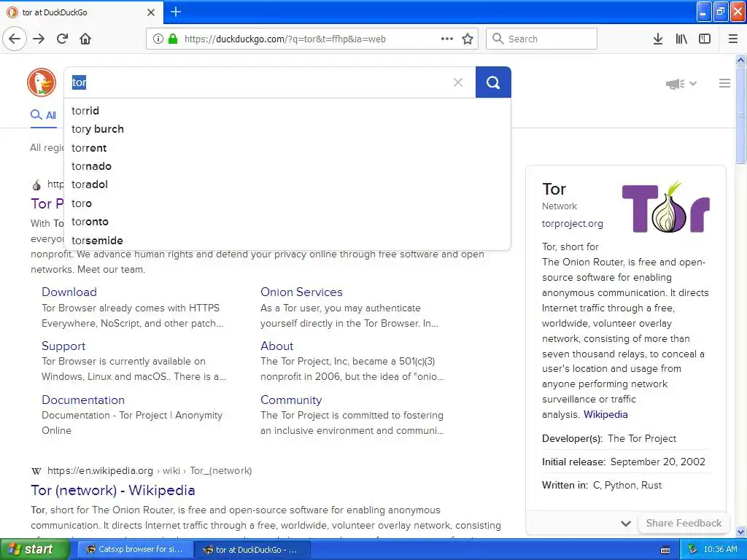Open the downloads arrow panel
This screenshot has height=560, width=747.
coord(658,39)
